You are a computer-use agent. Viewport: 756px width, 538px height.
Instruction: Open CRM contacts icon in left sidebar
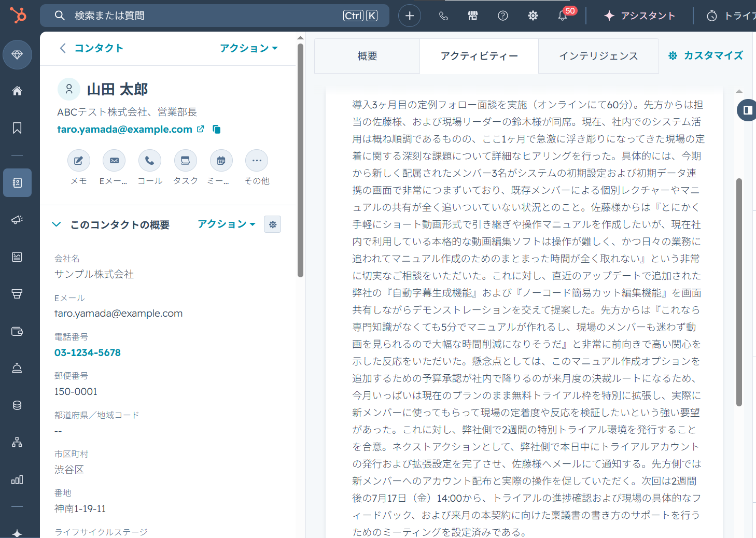17,182
